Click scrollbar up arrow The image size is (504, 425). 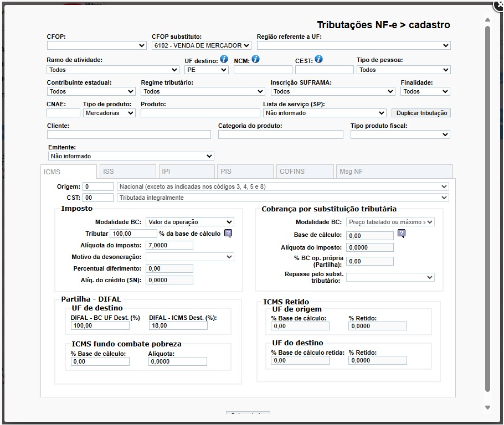point(487,20)
